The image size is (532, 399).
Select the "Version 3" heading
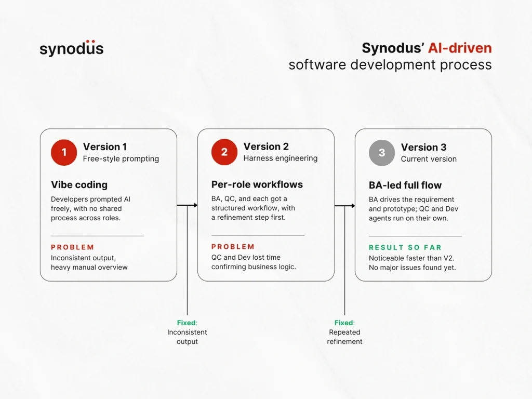(423, 147)
